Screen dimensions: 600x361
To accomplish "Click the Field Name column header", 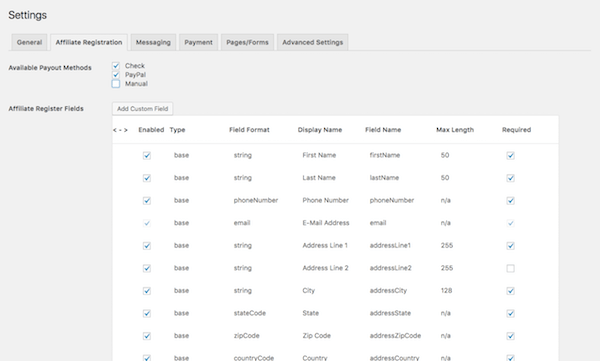I will [x=383, y=130].
